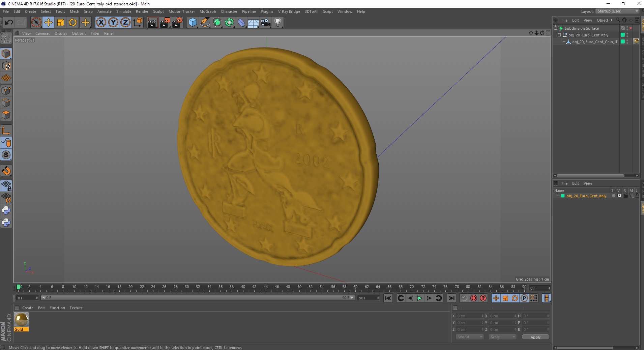Go to end of animation
The width and height of the screenshot is (644, 350).
pyautogui.click(x=451, y=298)
